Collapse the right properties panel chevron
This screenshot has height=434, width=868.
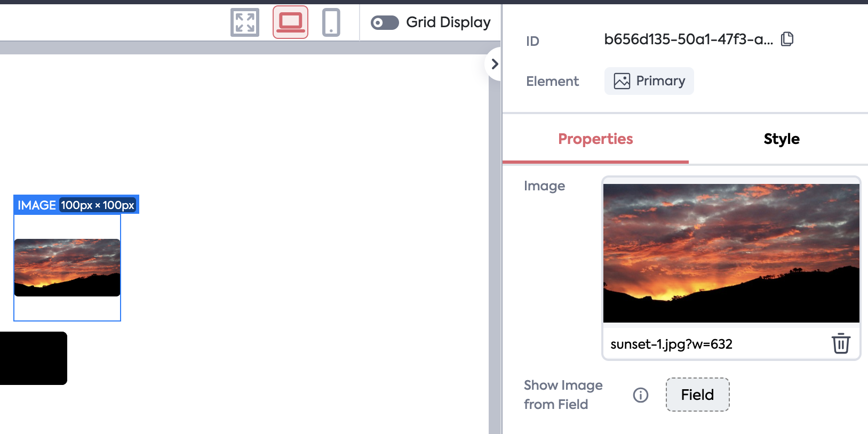point(495,64)
